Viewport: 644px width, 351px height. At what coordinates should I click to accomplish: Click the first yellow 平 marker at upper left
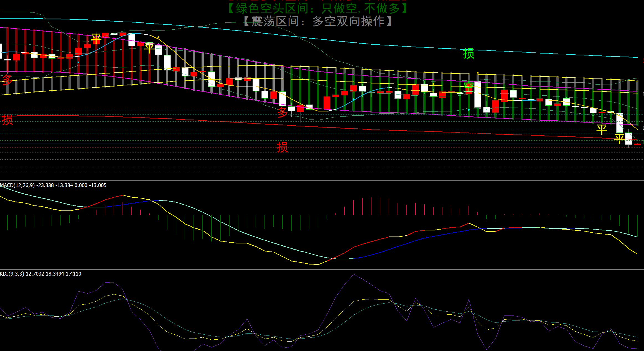pos(96,39)
